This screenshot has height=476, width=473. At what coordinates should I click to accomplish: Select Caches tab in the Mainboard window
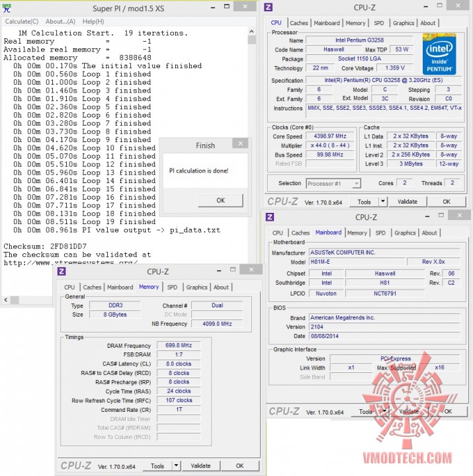tap(300, 233)
